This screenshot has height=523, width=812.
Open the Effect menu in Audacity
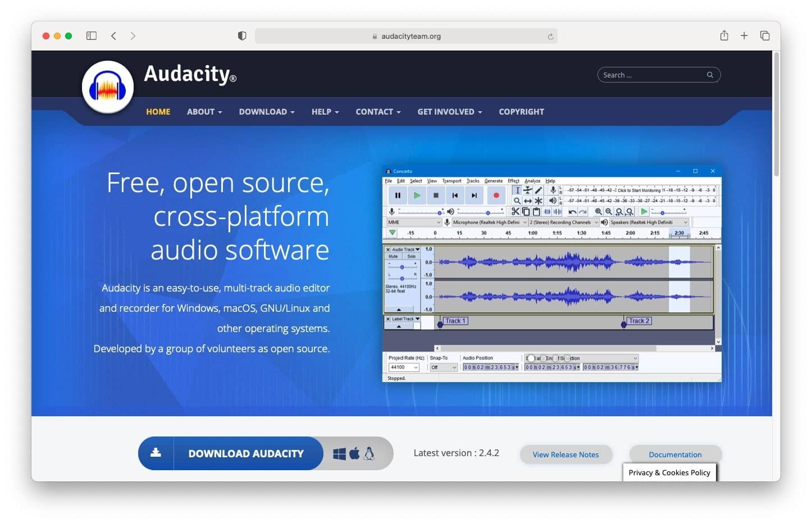pyautogui.click(x=513, y=181)
